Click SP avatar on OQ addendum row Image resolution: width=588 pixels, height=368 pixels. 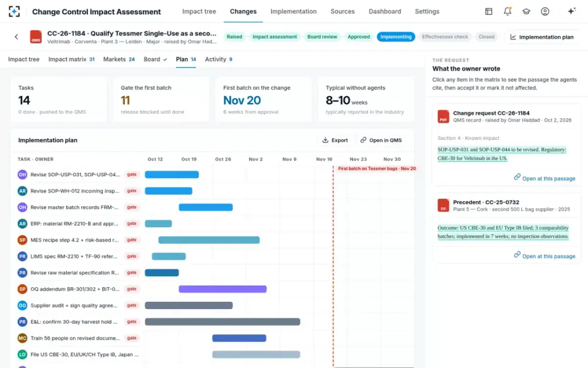(22, 289)
